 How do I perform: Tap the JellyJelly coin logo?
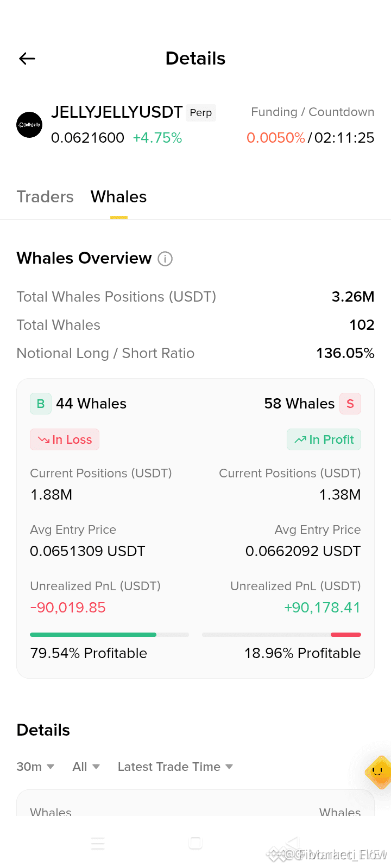pos(29,125)
